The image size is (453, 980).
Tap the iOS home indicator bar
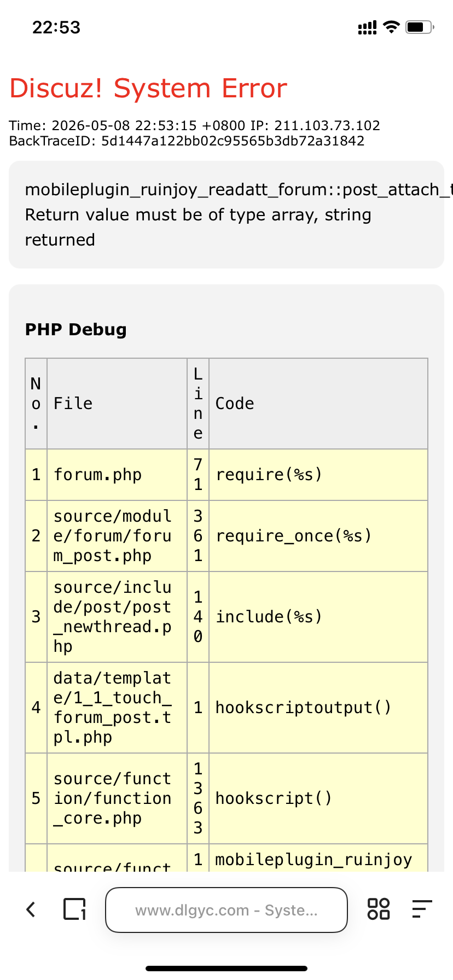pyautogui.click(x=226, y=969)
